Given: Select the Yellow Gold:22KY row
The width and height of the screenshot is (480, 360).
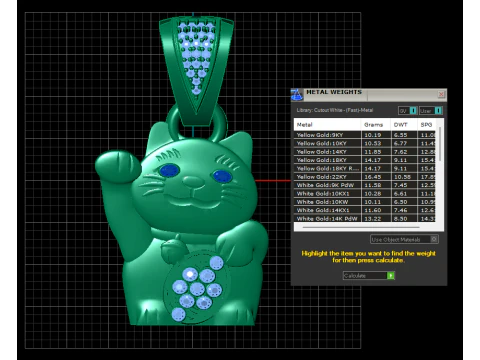Looking at the screenshot, I should (x=365, y=177).
